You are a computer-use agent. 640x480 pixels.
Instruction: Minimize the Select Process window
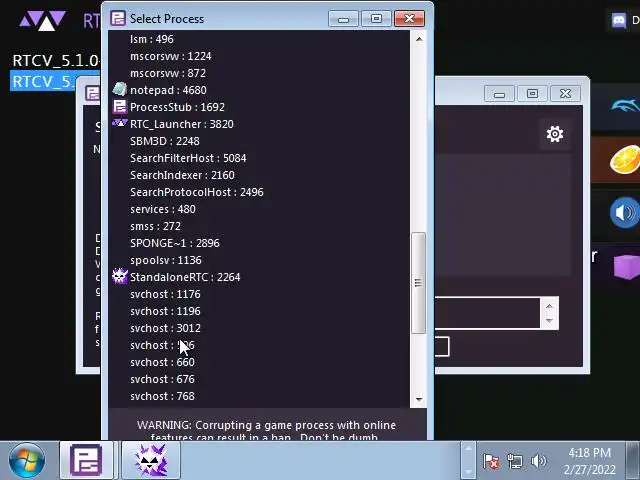point(343,19)
